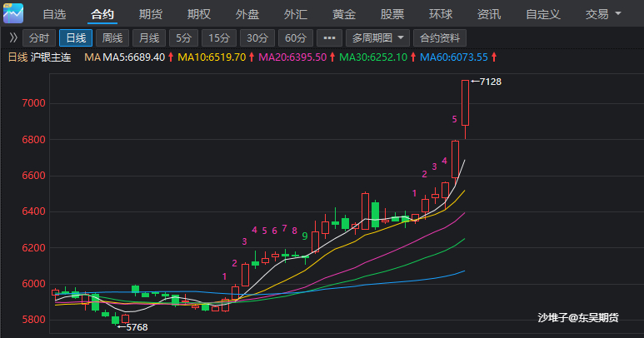Select the 环球 tab
644x338 pixels.
[441, 14]
